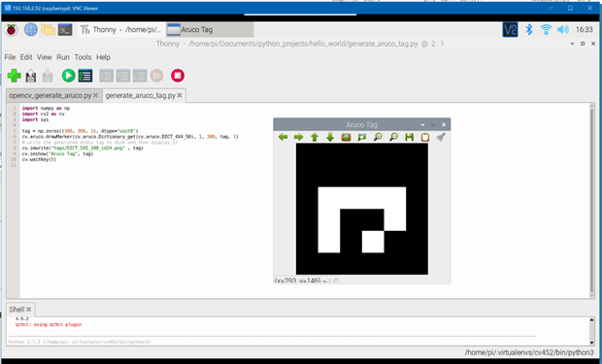The width and height of the screenshot is (602, 364).
Task: Click inside the Aruco marker image
Action: [x=361, y=209]
